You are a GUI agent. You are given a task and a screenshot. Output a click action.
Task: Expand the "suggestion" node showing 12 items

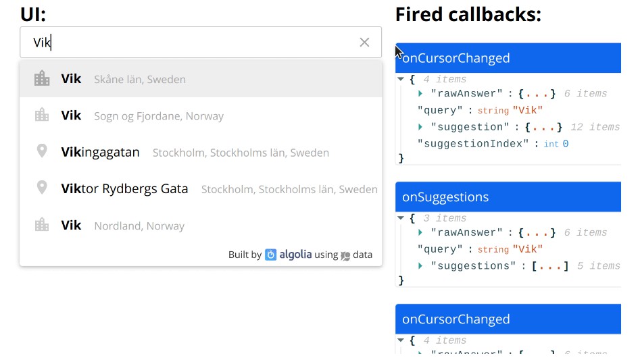coord(421,127)
